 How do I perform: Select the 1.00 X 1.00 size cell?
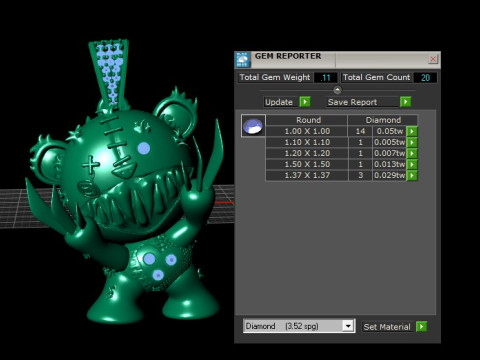(x=307, y=131)
